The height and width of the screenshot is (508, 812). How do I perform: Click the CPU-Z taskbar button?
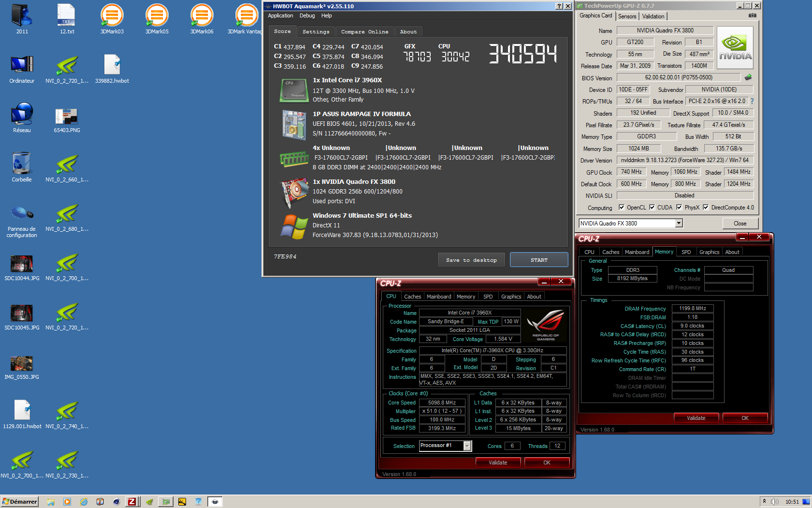pyautogui.click(x=131, y=502)
